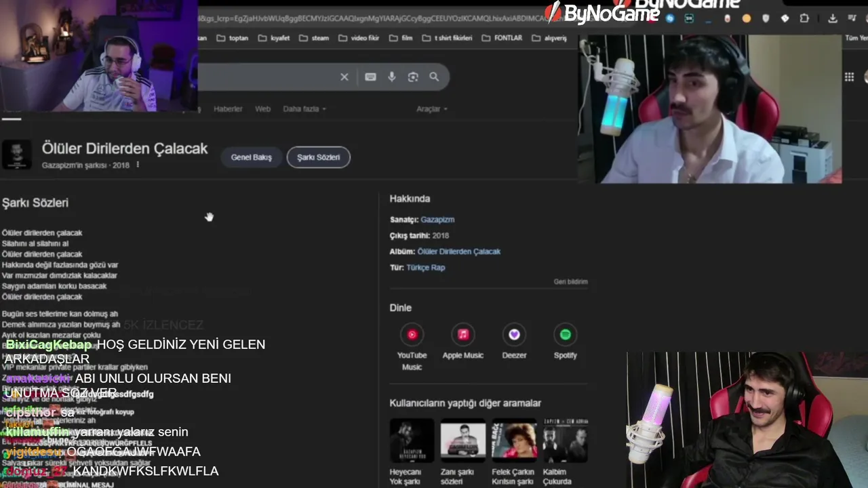This screenshot has height=488, width=868.
Task: Click the Kullanıcıların yaptığı diğer aramalar heading
Action: [x=465, y=403]
